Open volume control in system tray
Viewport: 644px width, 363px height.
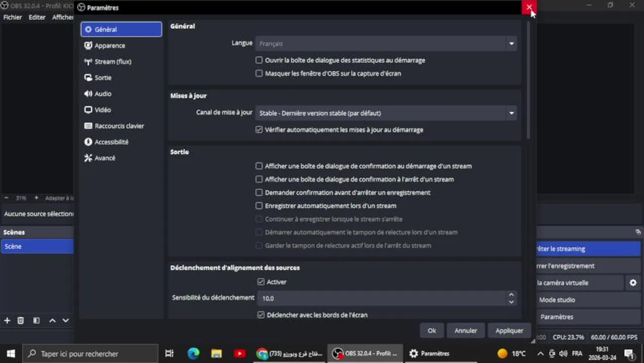pos(563,354)
